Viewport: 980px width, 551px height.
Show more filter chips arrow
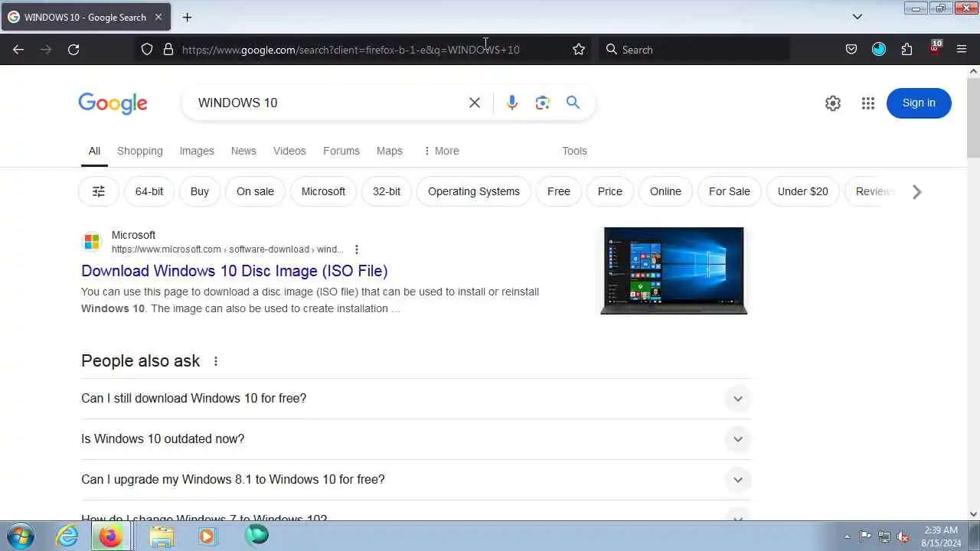coord(916,192)
